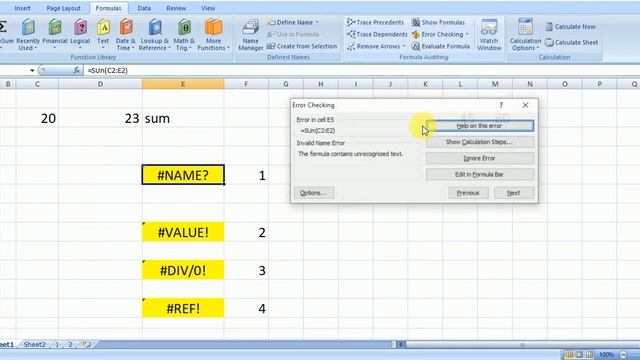Image resolution: width=640 pixels, height=360 pixels.
Task: Select the #VALUE! cell
Action: click(183, 232)
